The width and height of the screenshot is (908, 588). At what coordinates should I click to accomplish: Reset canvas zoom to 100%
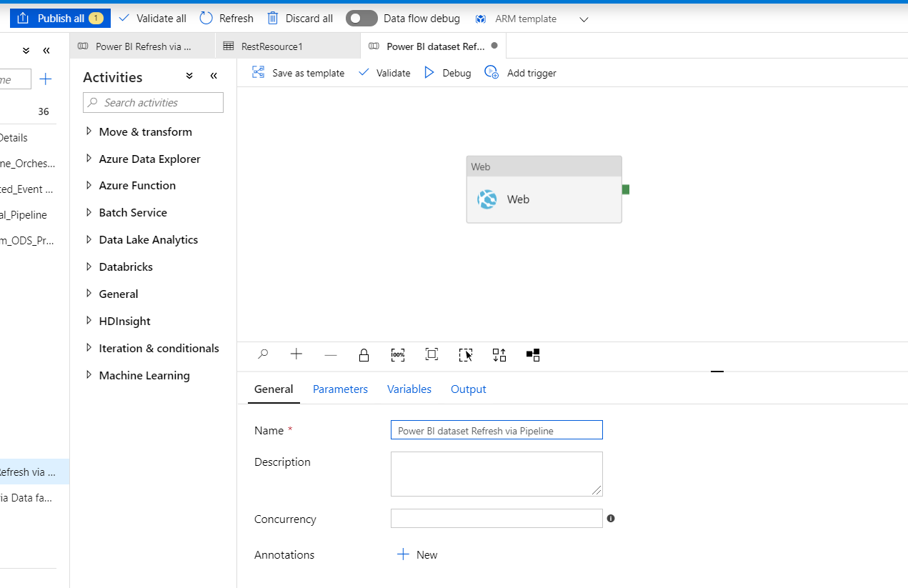point(398,354)
